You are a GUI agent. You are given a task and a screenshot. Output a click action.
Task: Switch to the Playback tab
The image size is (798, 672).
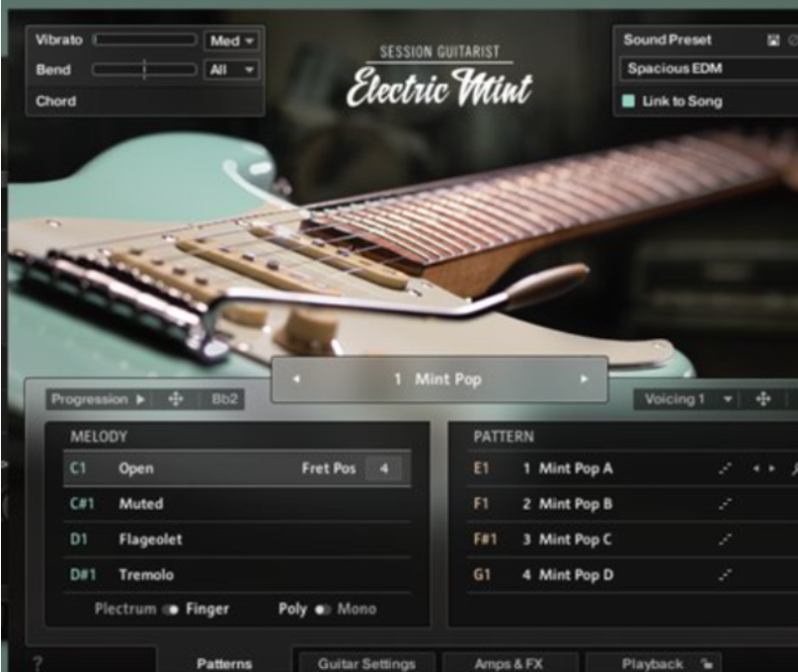tap(654, 663)
